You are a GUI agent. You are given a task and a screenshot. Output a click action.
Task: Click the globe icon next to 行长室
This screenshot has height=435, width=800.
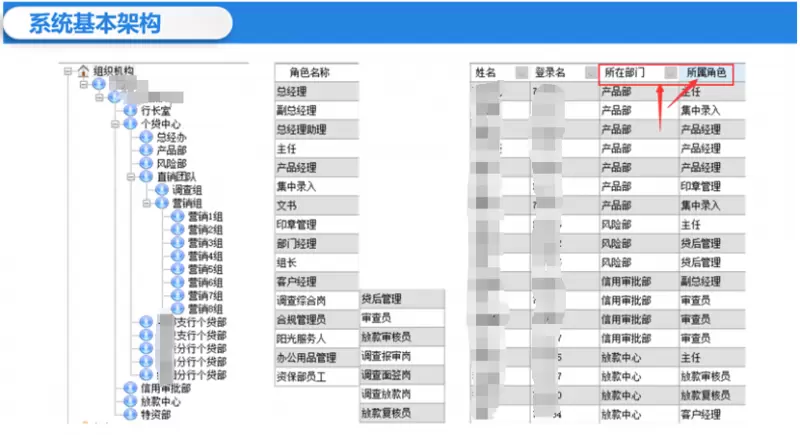click(x=131, y=110)
